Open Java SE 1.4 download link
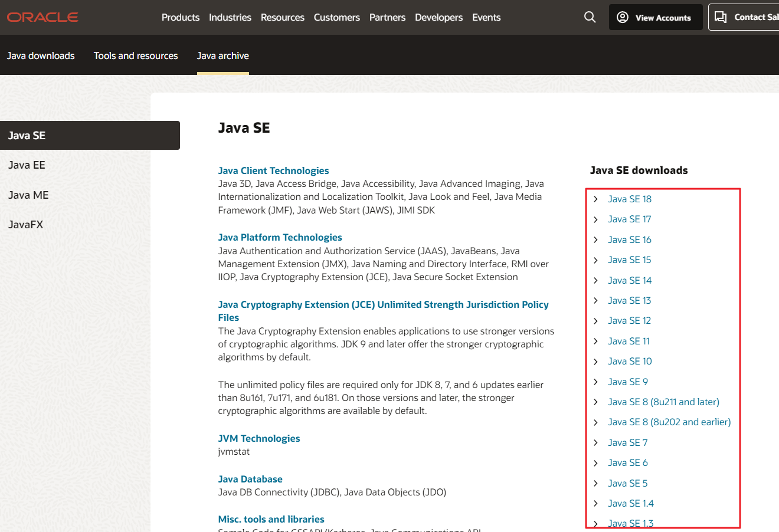779x532 pixels. pyautogui.click(x=631, y=503)
